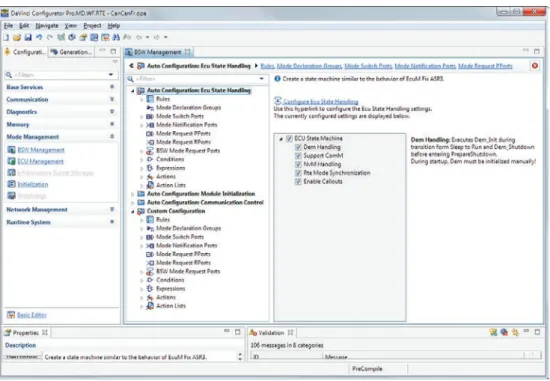Click the breadcrumb back arrow before Auto Configuration
Screen dimensions: 550x381
(x=131, y=66)
